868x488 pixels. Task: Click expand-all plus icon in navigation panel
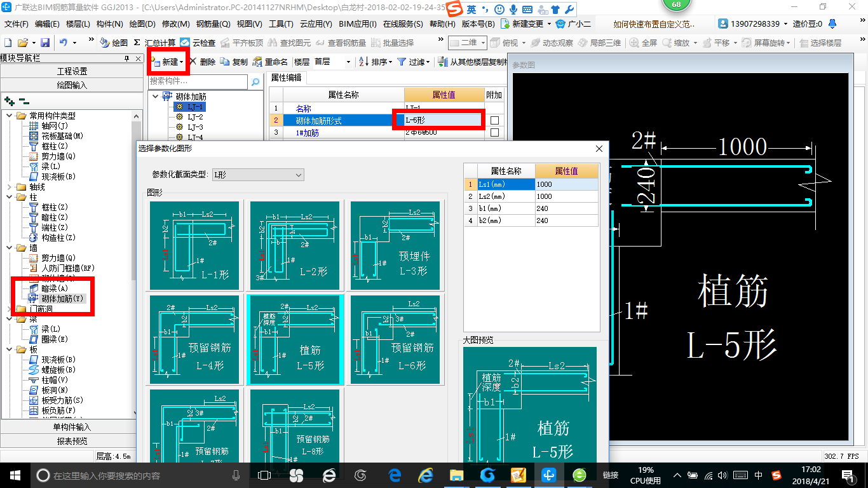[x=9, y=101]
